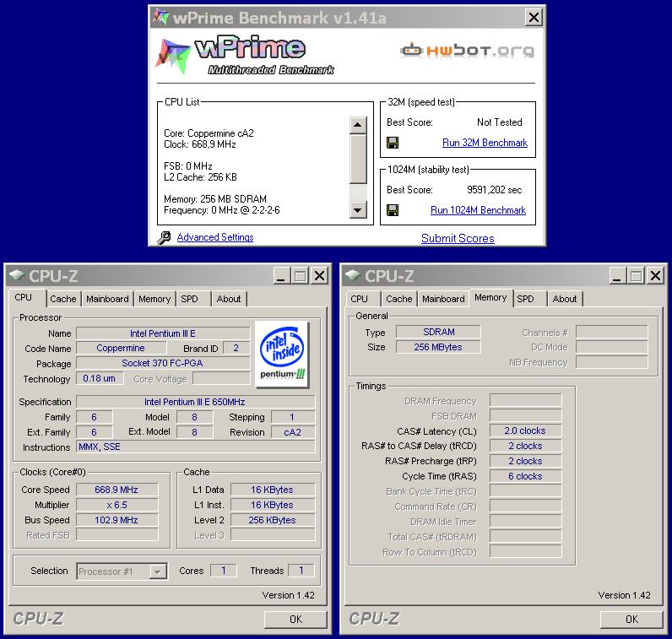The image size is (672, 639).
Task: Click 1024M best score '9591,202 sec'
Action: 494,190
